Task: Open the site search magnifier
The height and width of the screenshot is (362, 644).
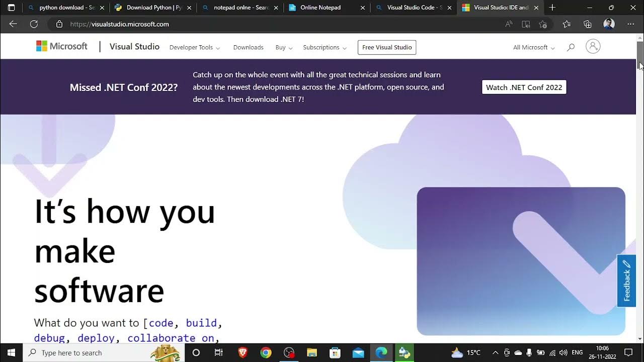Action: point(571,47)
